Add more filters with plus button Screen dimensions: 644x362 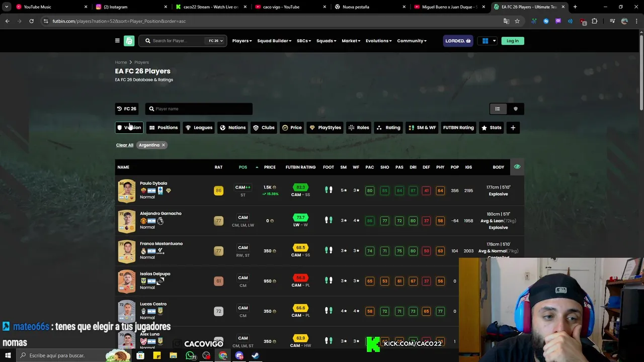tap(513, 128)
